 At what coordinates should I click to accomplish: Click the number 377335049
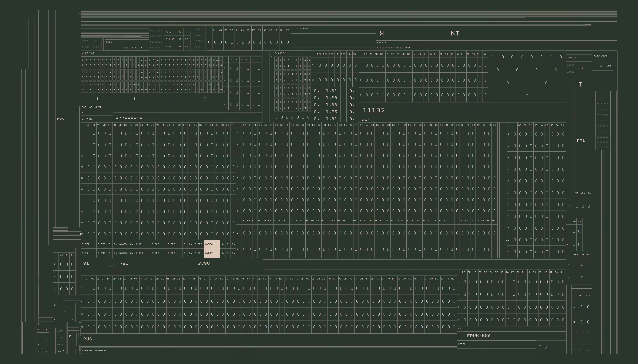(x=129, y=117)
